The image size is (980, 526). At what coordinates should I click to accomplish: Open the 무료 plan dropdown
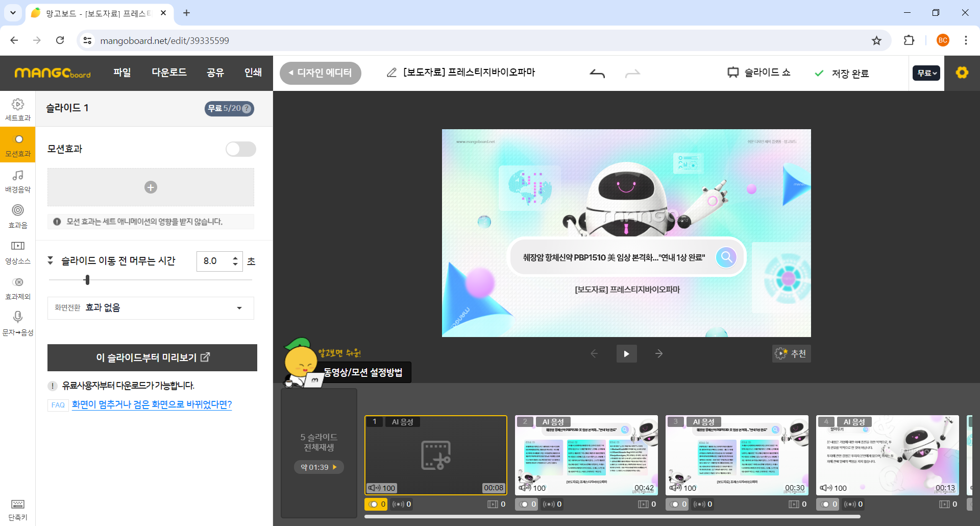pos(926,73)
